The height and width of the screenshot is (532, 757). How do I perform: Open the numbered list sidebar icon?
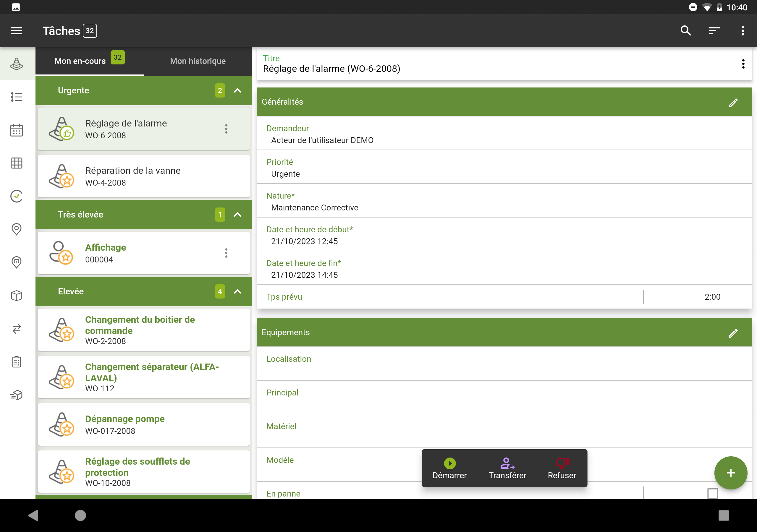(17, 97)
